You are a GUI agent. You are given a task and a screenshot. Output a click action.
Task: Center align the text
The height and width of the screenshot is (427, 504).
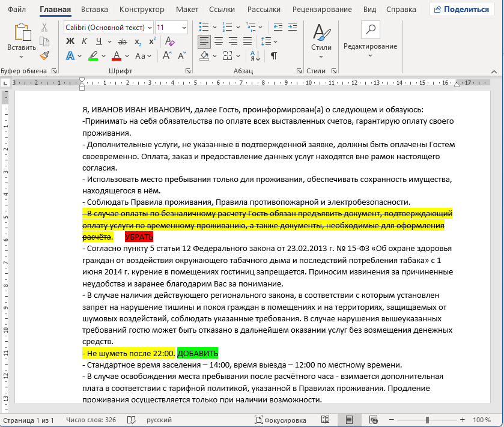point(219,41)
